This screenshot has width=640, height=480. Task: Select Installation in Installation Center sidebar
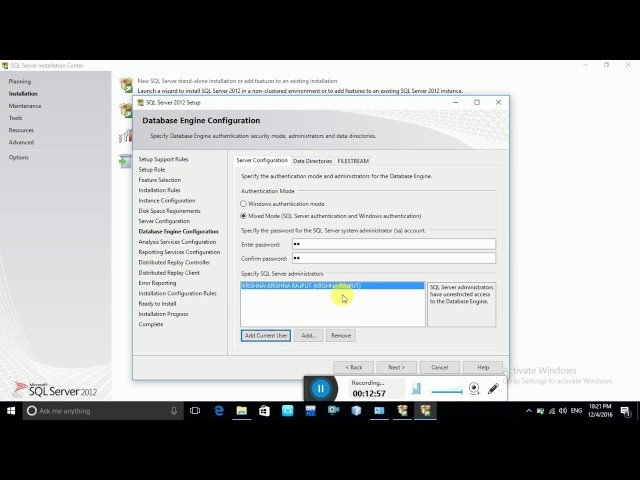pos(23,93)
